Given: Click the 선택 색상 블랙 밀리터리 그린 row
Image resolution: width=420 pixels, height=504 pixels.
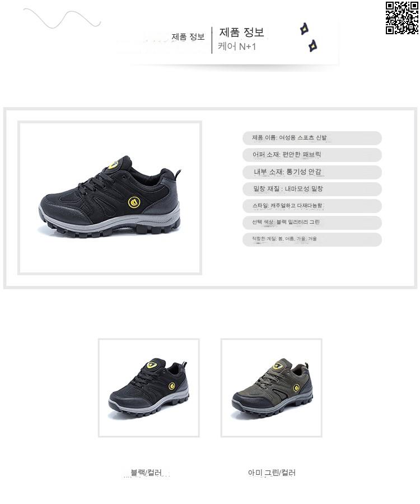Looking at the screenshot, I should 312,223.
